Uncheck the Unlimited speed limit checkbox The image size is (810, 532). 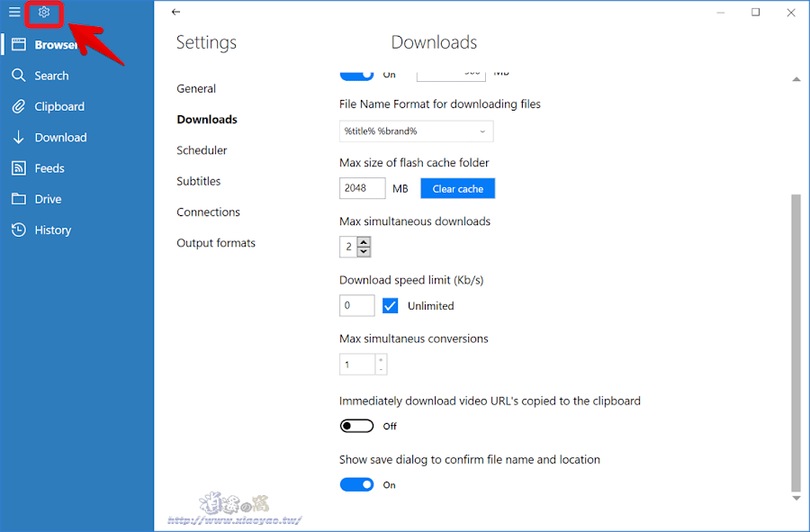pyautogui.click(x=390, y=305)
